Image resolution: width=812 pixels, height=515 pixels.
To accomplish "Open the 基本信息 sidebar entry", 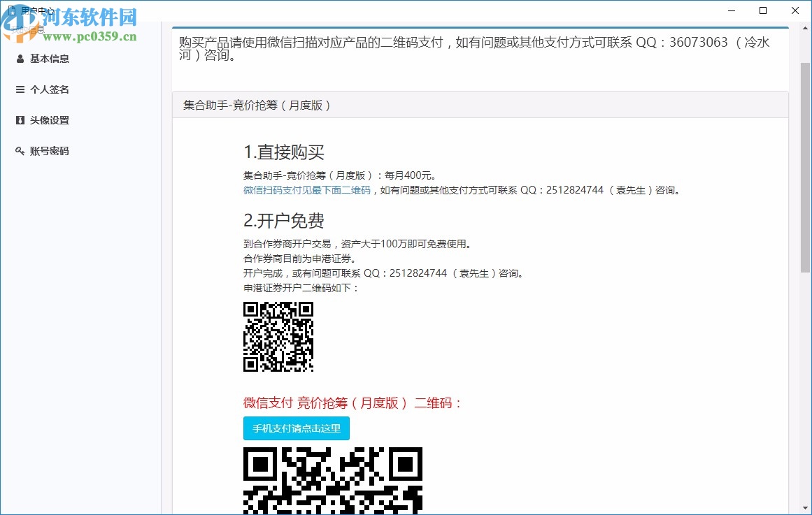I will 50,59.
